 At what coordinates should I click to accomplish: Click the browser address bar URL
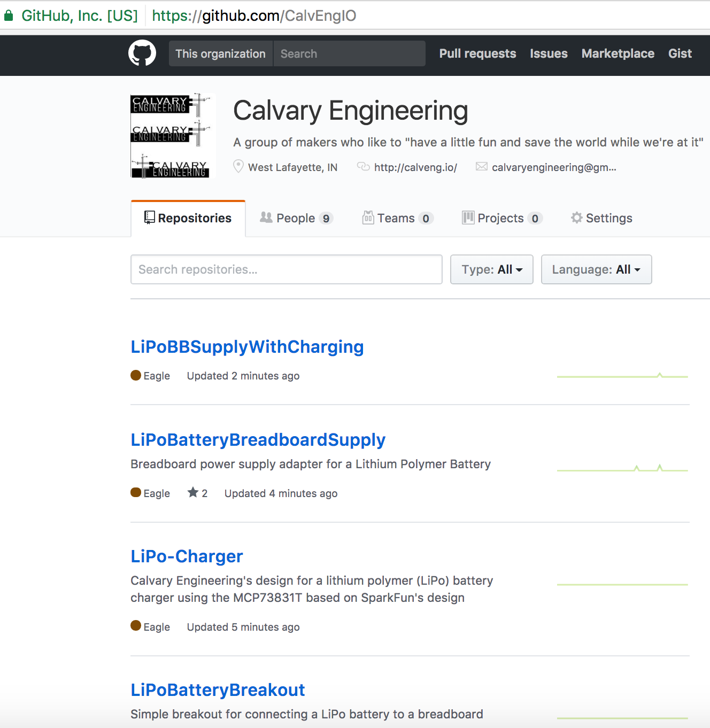click(x=254, y=16)
